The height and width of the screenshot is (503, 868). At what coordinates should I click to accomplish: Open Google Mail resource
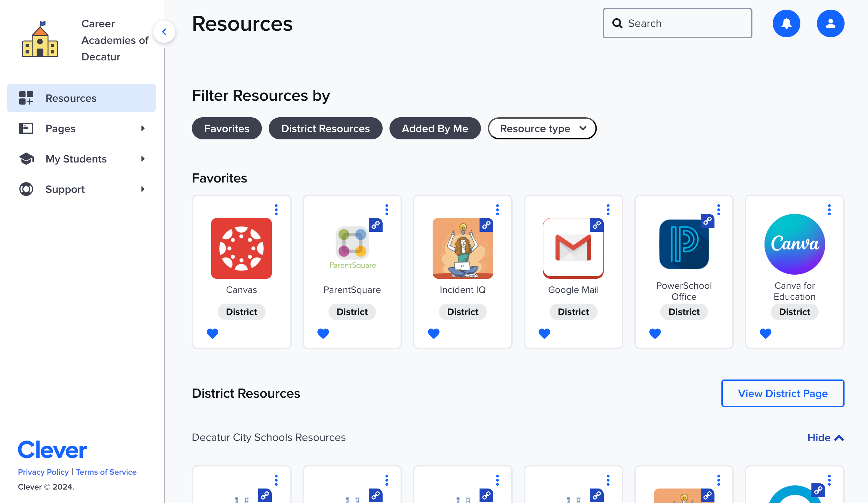pos(573,248)
